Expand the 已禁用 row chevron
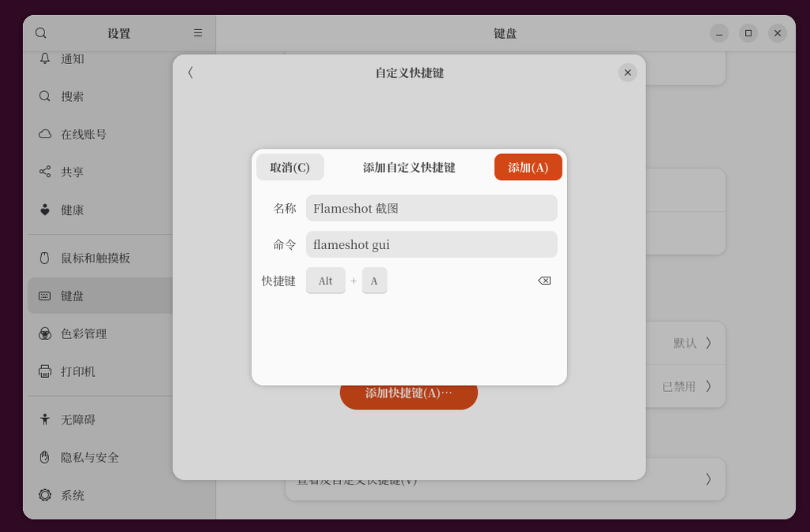The image size is (810, 532). [x=709, y=386]
